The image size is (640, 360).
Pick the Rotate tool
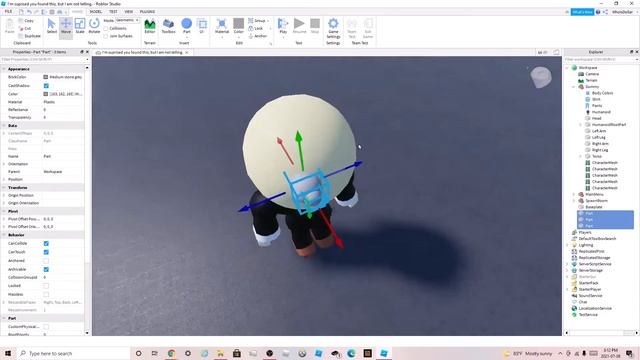pyautogui.click(x=94, y=26)
